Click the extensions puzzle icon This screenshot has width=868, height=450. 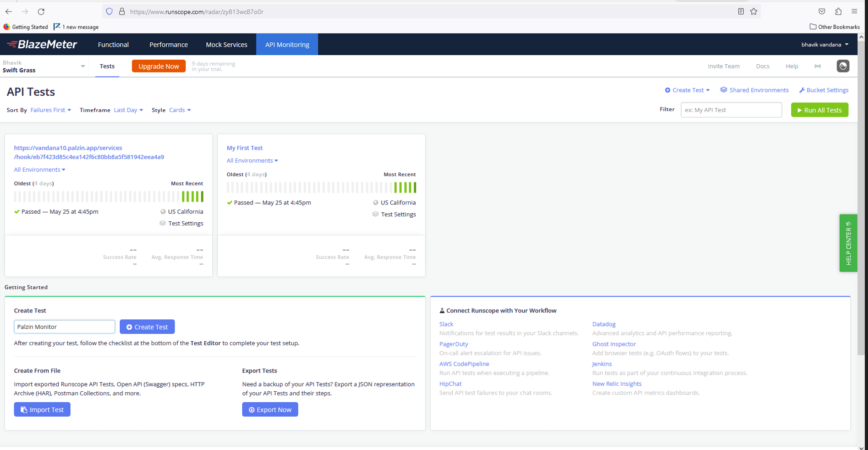pyautogui.click(x=838, y=11)
